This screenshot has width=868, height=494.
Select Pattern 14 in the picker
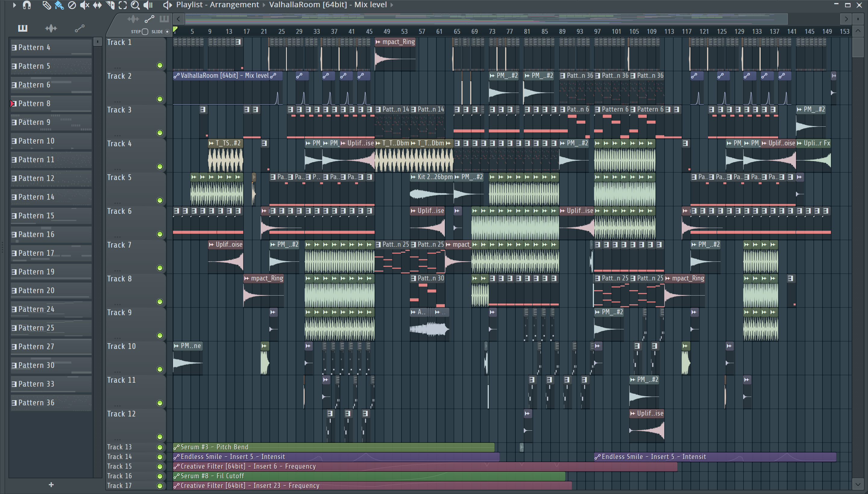click(51, 197)
